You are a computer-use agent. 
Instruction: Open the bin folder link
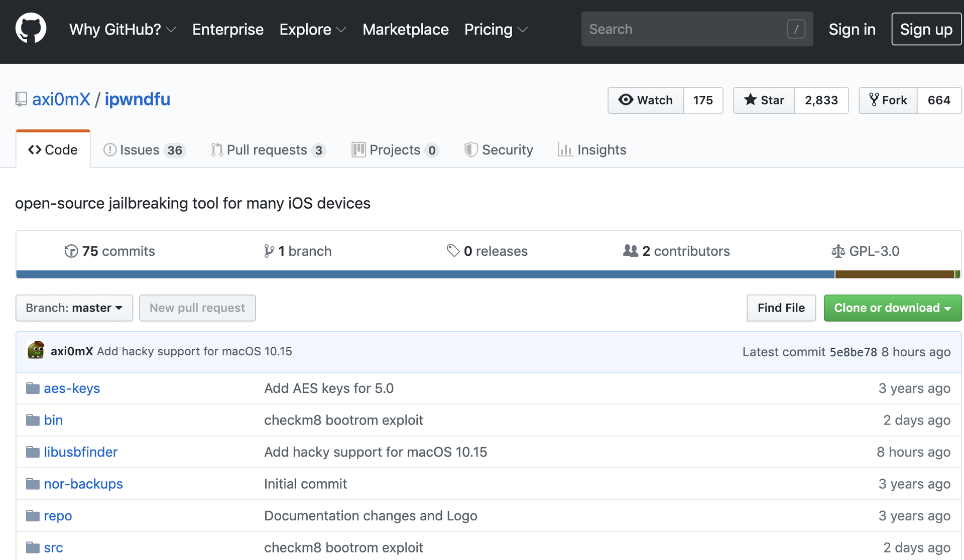pos(53,420)
